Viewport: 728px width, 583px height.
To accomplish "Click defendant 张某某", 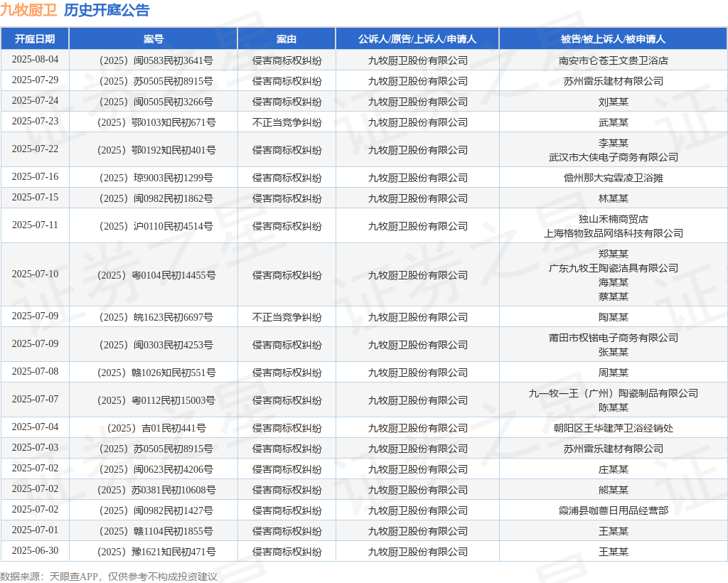I will (x=614, y=352).
